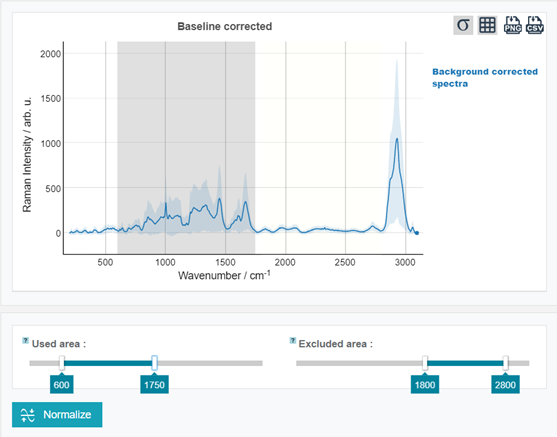Click the tall spectrum peak near 3000
This screenshot has width=557, height=437.
pyautogui.click(x=396, y=140)
